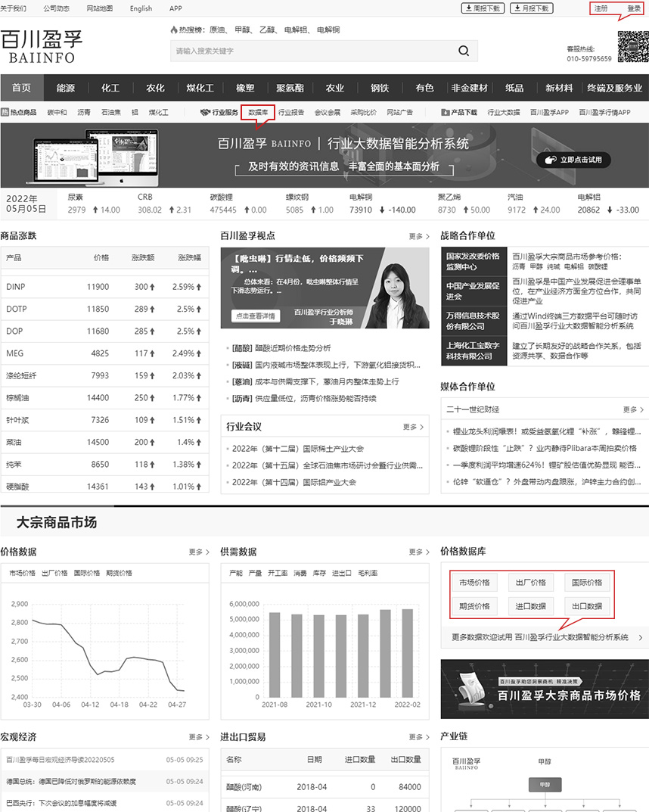Click the 周报下载 download button
Viewport: 649px width, 812px height.
tap(483, 8)
